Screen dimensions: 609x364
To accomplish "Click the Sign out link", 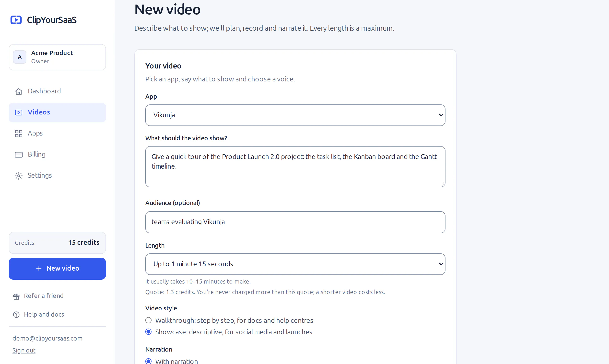I will (x=24, y=350).
